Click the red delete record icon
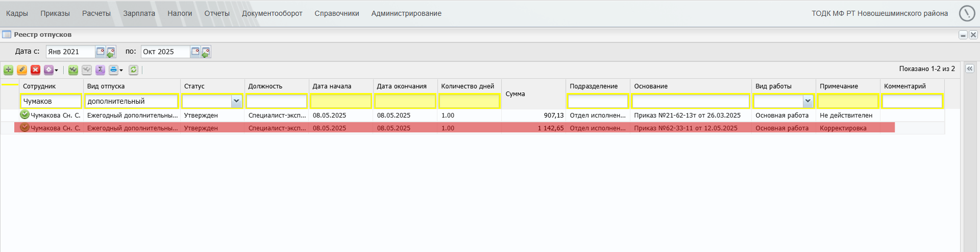980x252 pixels. (x=35, y=70)
